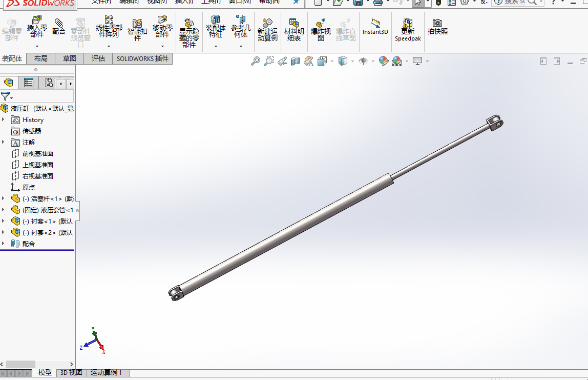Click View Settings monitor icon
This screenshot has width=588, height=380.
tap(417, 61)
